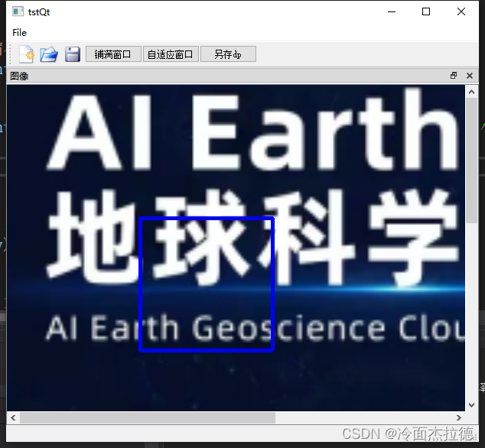
Task: Click the 铺满窗口 button
Action: tap(113, 54)
